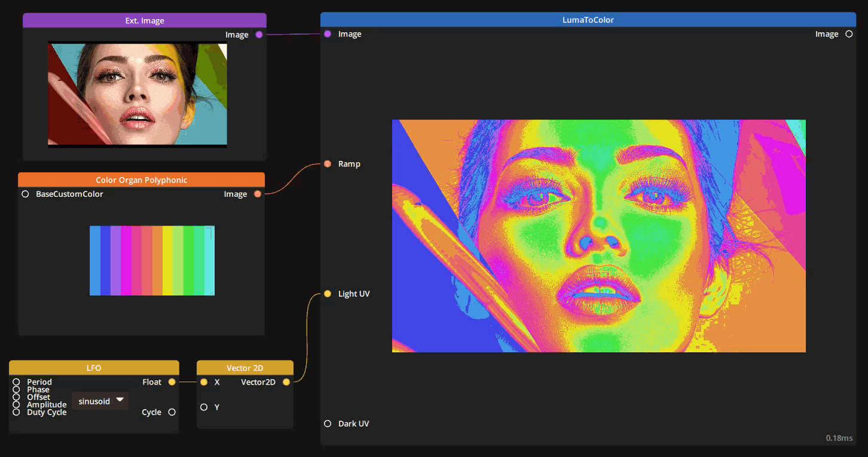The width and height of the screenshot is (868, 457).
Task: Click the Light UV input port
Action: coord(328,294)
